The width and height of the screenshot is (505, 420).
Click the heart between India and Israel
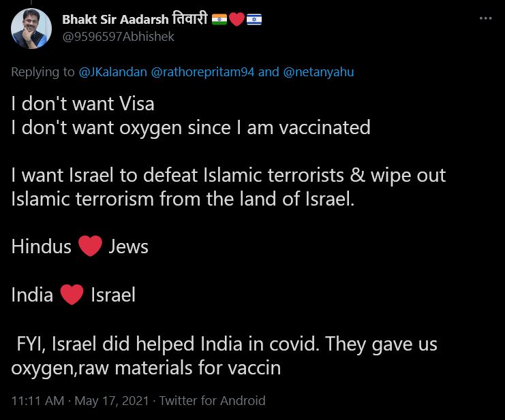click(x=72, y=295)
